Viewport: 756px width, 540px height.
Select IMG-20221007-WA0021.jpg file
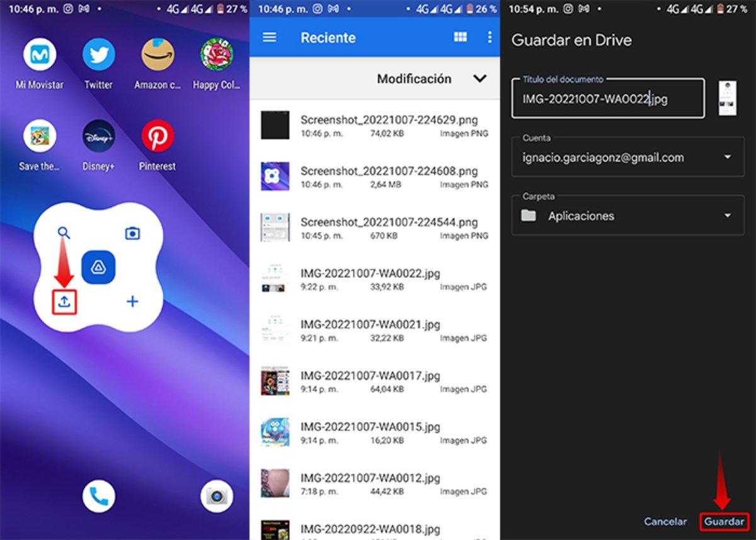(x=374, y=330)
